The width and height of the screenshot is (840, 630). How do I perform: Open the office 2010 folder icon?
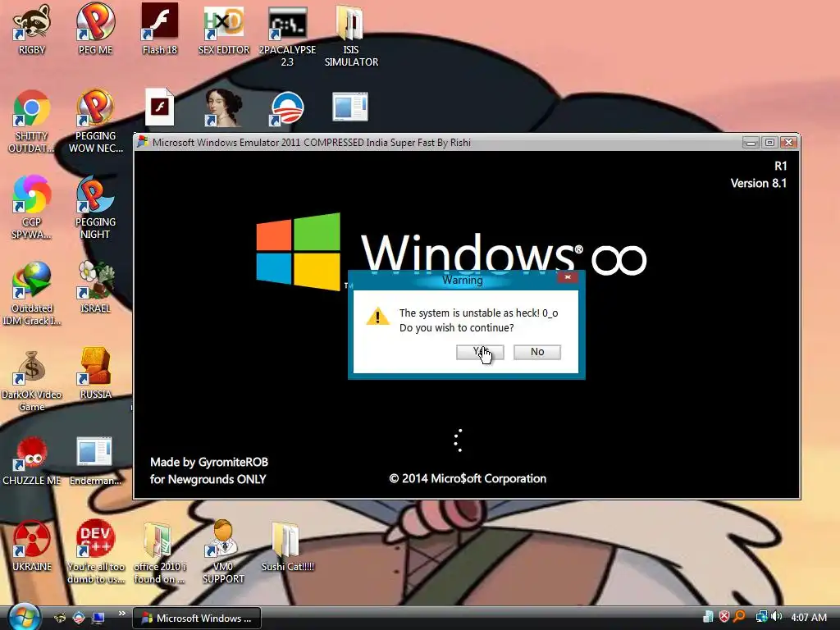[x=159, y=552]
